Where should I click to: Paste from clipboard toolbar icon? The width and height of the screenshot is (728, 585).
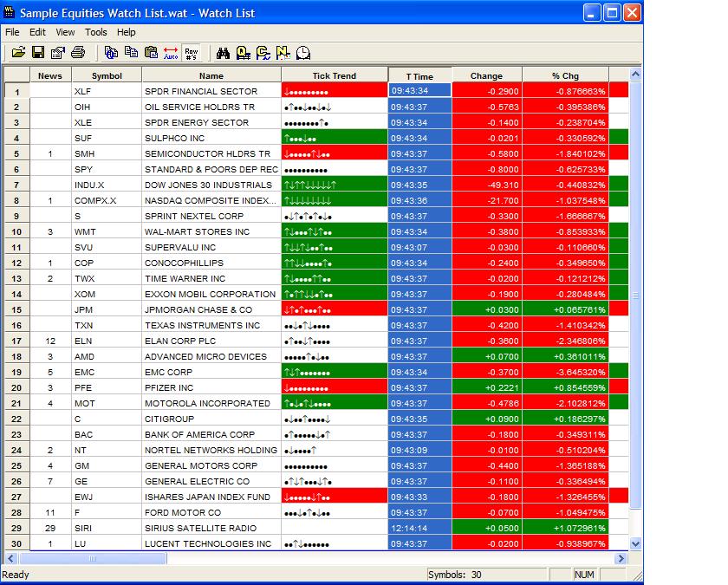click(151, 53)
